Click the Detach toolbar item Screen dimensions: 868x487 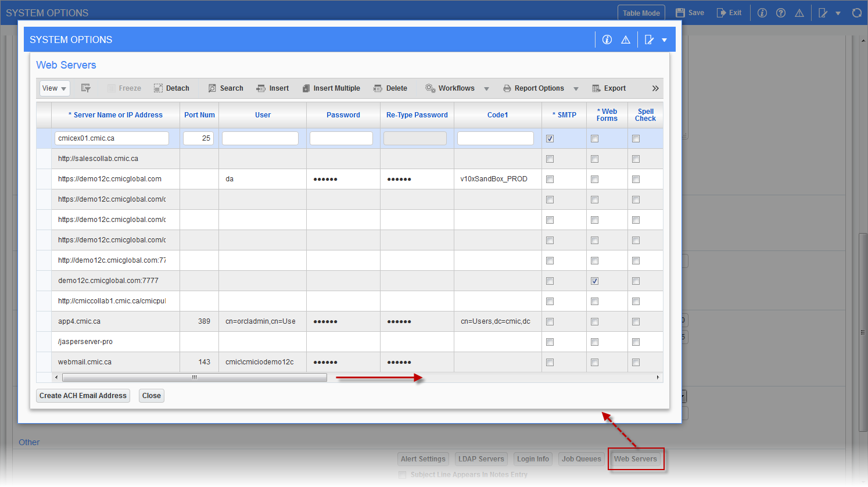coord(171,88)
